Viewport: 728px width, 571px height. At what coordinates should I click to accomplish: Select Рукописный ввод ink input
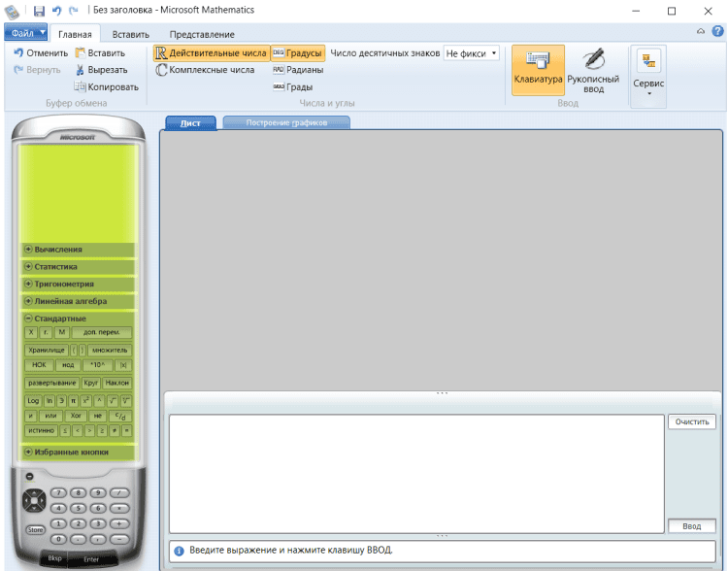[x=593, y=70]
